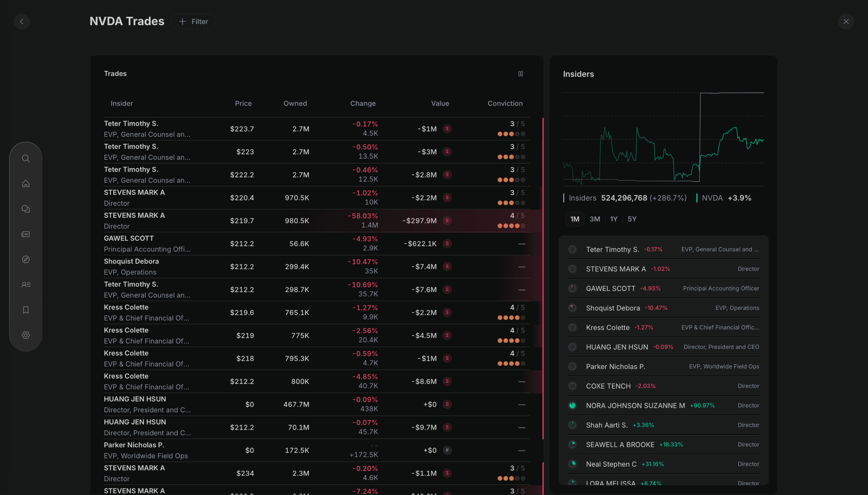The width and height of the screenshot is (868, 495).
Task: Click the sale badge on the -$297.9M trade
Action: pyautogui.click(x=447, y=221)
